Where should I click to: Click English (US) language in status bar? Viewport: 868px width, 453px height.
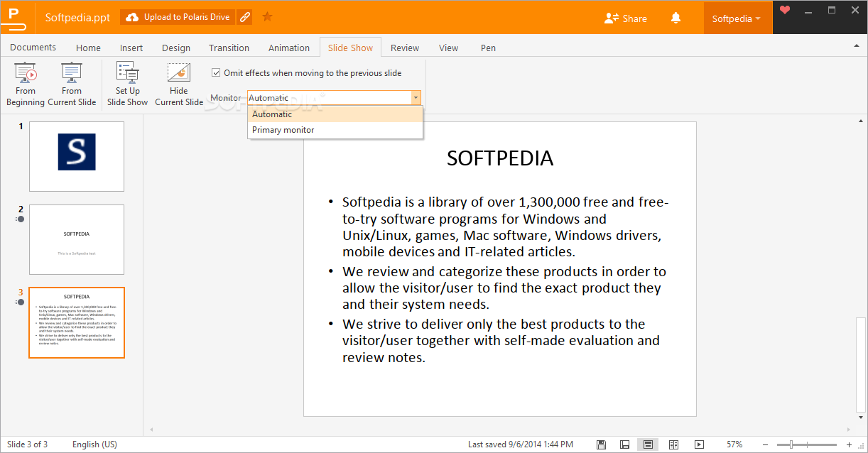tap(94, 444)
